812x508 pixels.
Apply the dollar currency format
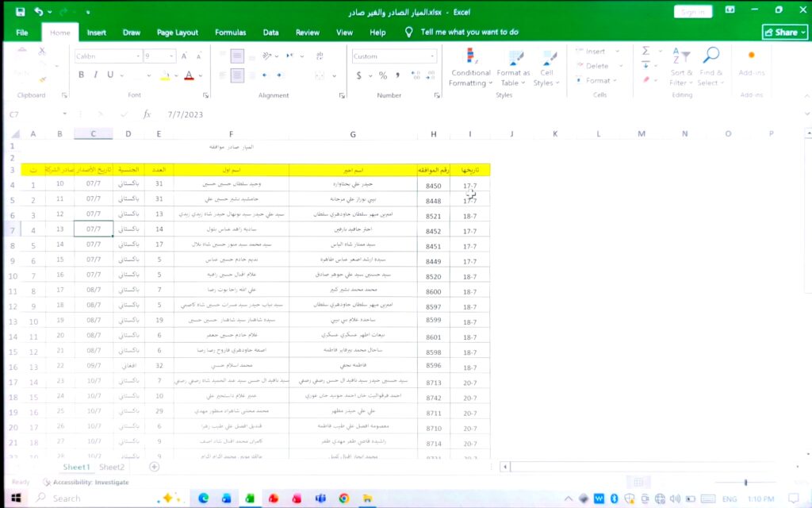click(359, 75)
